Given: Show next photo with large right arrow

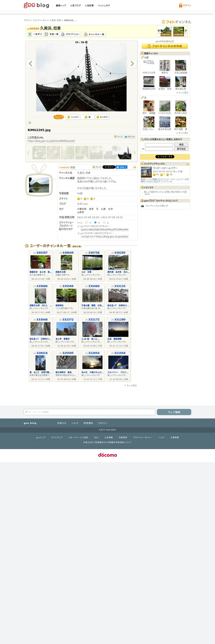Looking at the screenshot, I should point(132,64).
